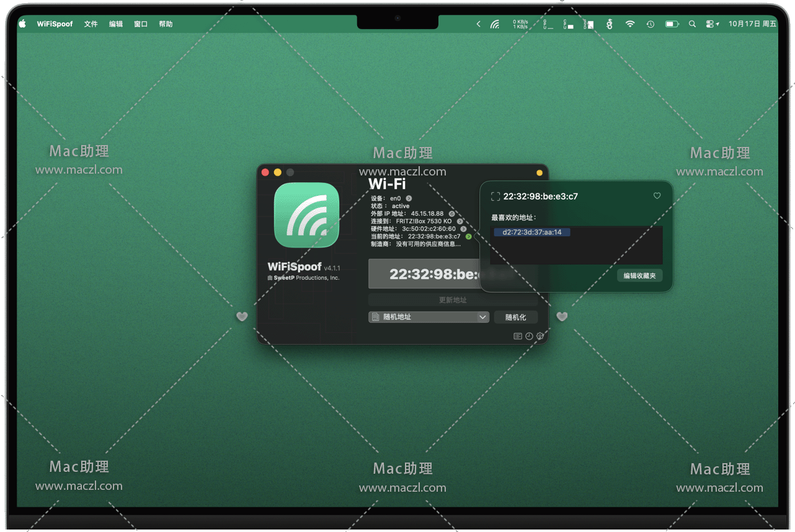Click green arrow beside current address
This screenshot has width=795, height=532.
click(468, 236)
